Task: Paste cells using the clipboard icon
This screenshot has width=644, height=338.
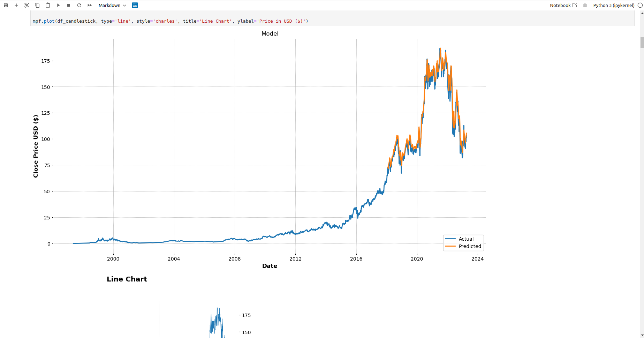Action: pos(48,5)
